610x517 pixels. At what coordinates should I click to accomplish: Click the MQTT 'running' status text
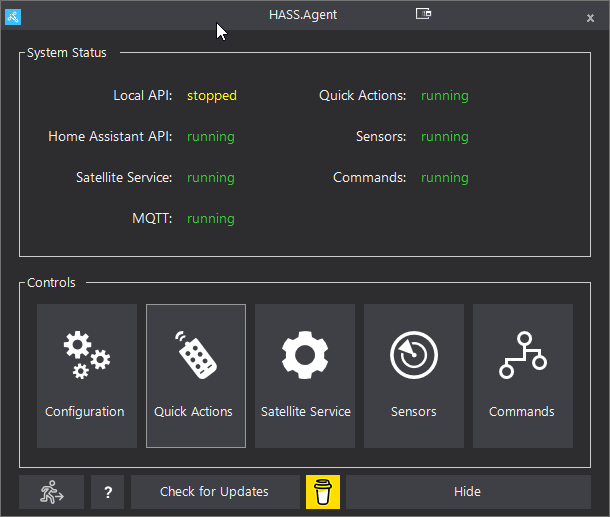pos(211,219)
